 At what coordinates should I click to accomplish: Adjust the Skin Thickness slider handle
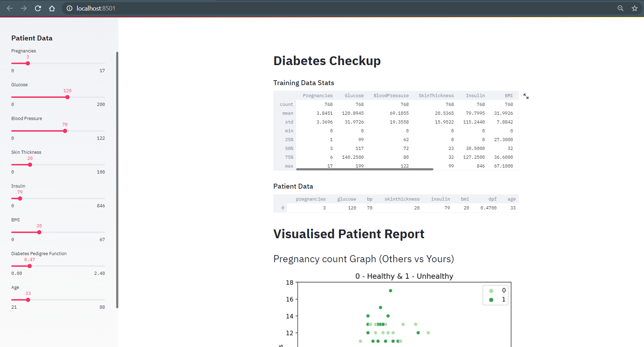(30, 165)
